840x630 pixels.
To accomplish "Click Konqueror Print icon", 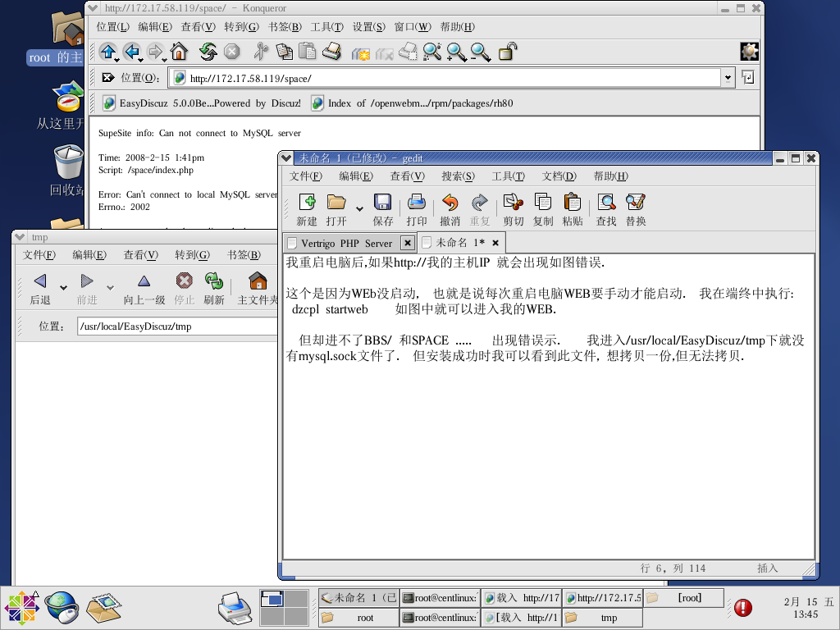I will pos(331,52).
